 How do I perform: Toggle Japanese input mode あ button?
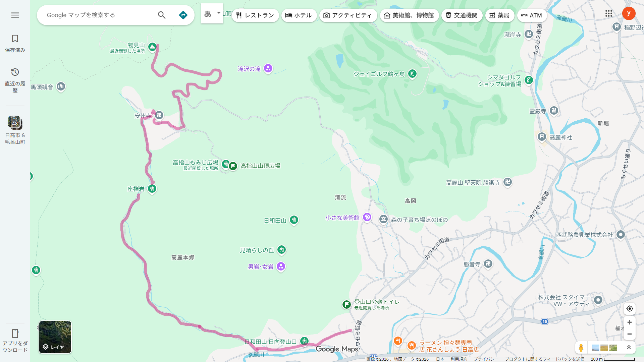click(x=208, y=14)
